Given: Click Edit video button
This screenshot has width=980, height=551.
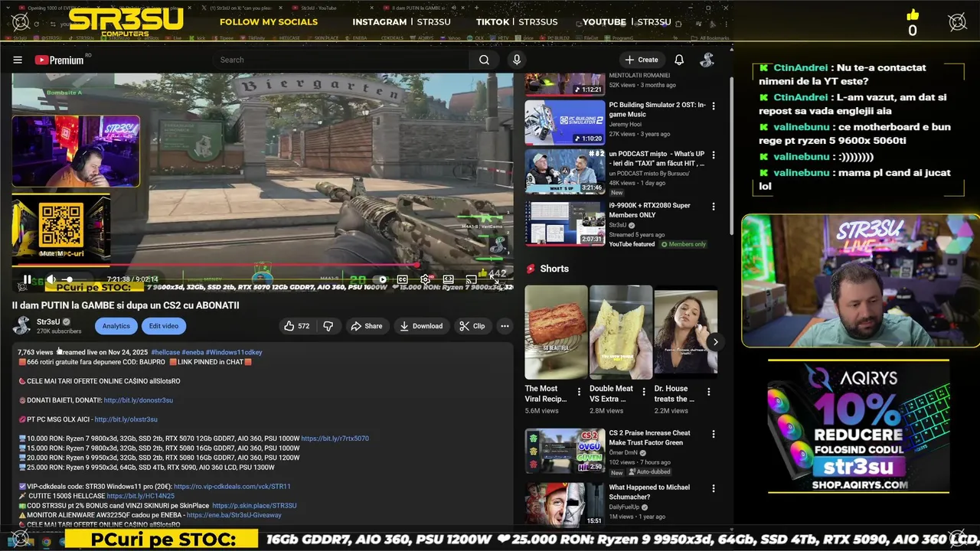Looking at the screenshot, I should coord(164,326).
